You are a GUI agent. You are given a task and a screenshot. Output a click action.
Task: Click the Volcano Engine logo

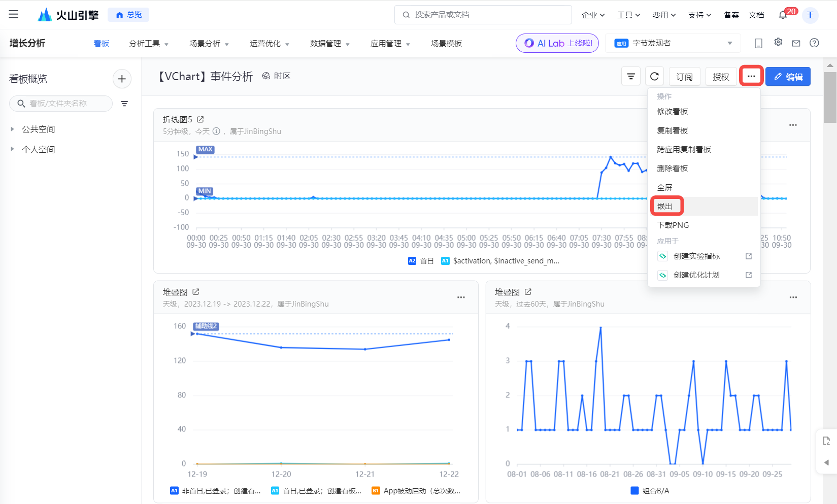point(68,15)
